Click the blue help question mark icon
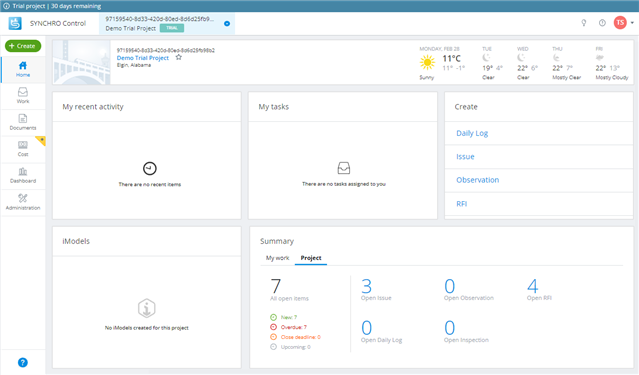Screen dimensions: 639x375 23,362
